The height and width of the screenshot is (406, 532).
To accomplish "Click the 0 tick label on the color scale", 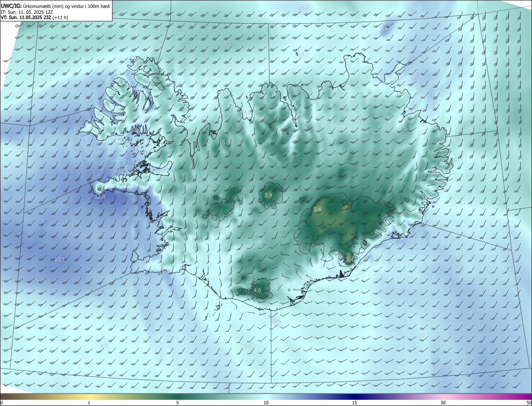I will click(2, 403).
